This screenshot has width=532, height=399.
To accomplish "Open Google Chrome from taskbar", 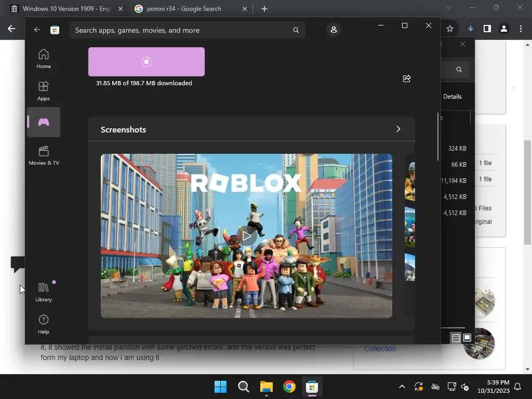I will 289,387.
